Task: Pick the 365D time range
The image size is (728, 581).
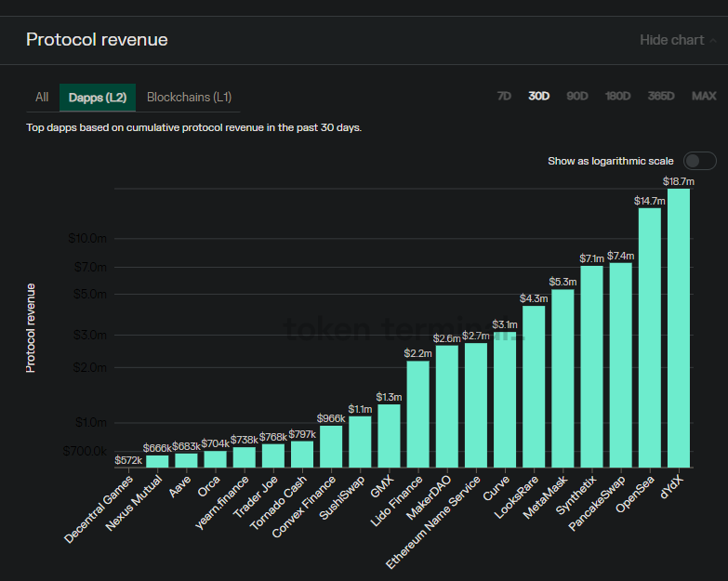Action: 661,96
